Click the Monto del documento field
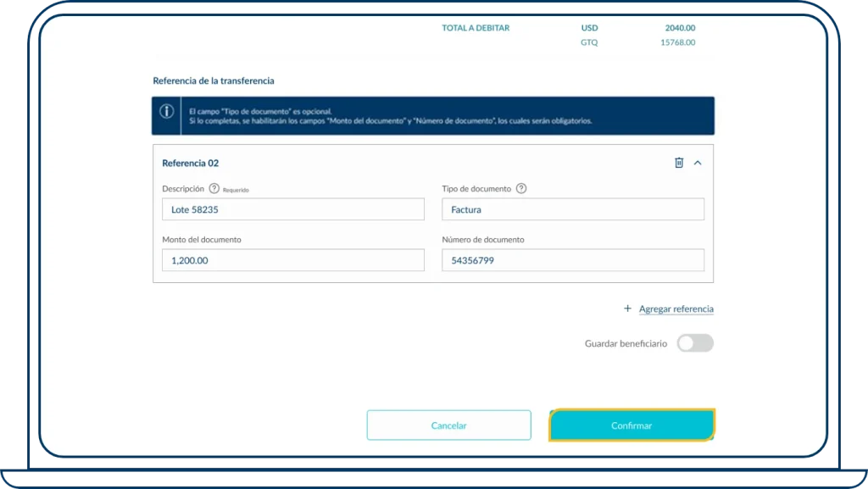868x489 pixels. (292, 260)
